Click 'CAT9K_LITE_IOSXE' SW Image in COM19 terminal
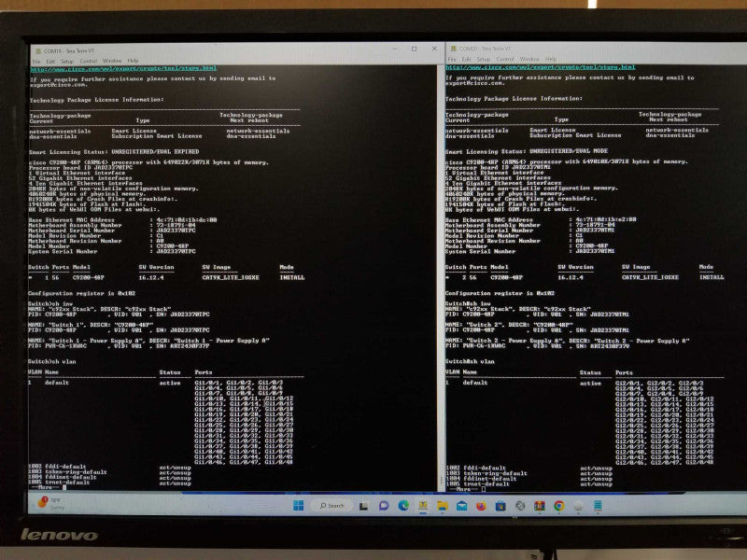This screenshot has width=747, height=560. [x=231, y=277]
